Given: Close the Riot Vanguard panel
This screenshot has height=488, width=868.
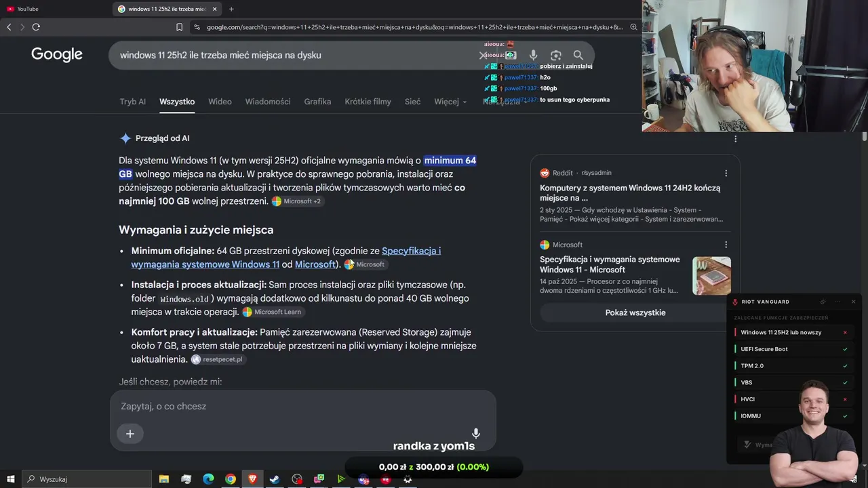Looking at the screenshot, I should [x=853, y=302].
